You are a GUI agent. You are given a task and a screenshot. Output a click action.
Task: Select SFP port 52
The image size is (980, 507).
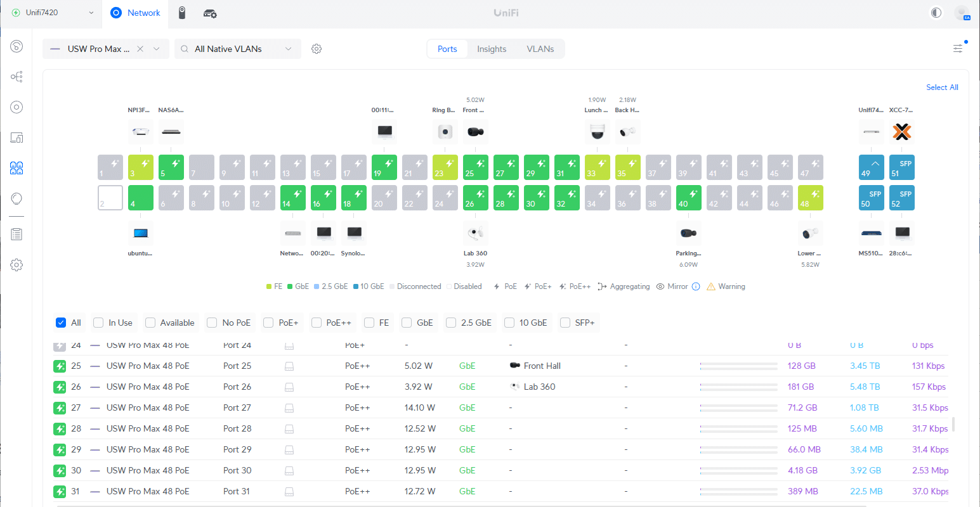click(902, 198)
